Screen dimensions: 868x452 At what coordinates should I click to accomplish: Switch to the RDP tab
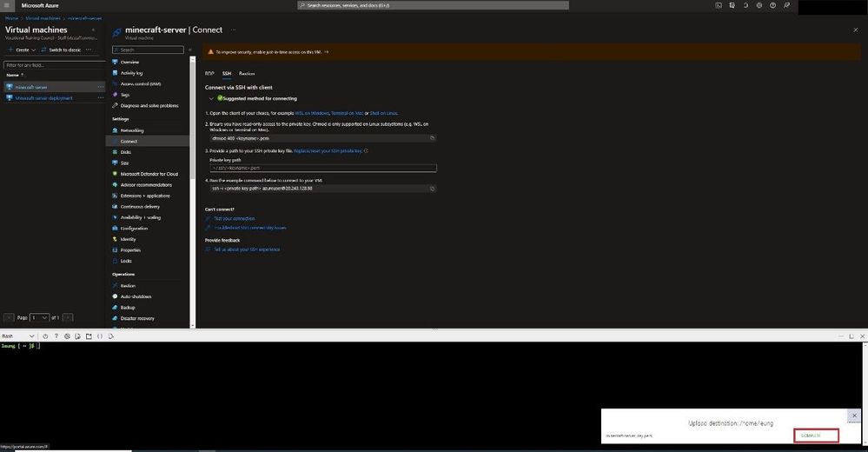pos(209,73)
